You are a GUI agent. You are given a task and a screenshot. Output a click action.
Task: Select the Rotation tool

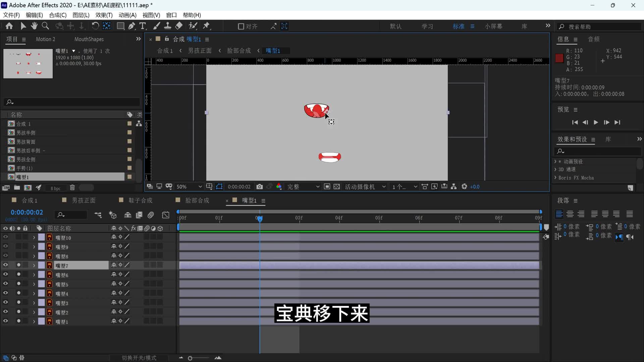coord(95,26)
